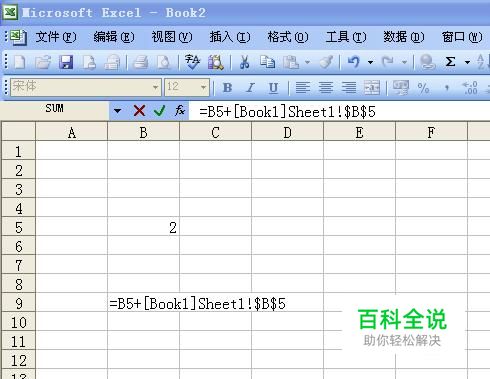Open the font name dropdown
Screen dimensions: 490x379
155,88
